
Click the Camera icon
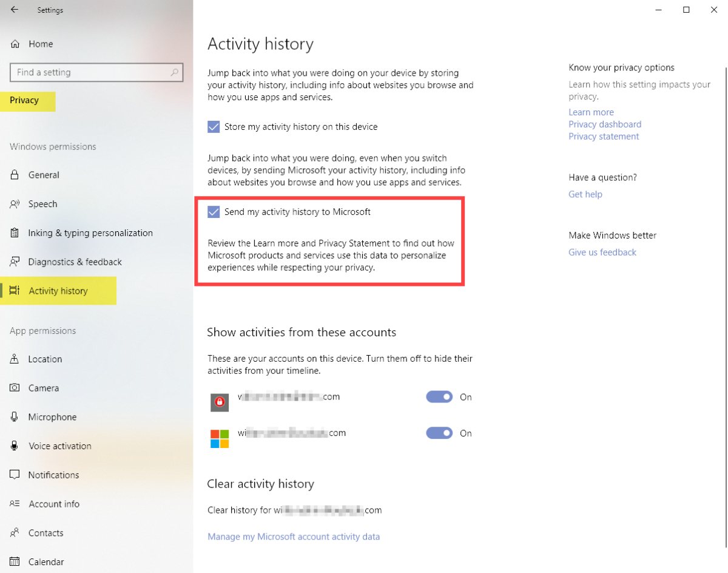(15, 388)
